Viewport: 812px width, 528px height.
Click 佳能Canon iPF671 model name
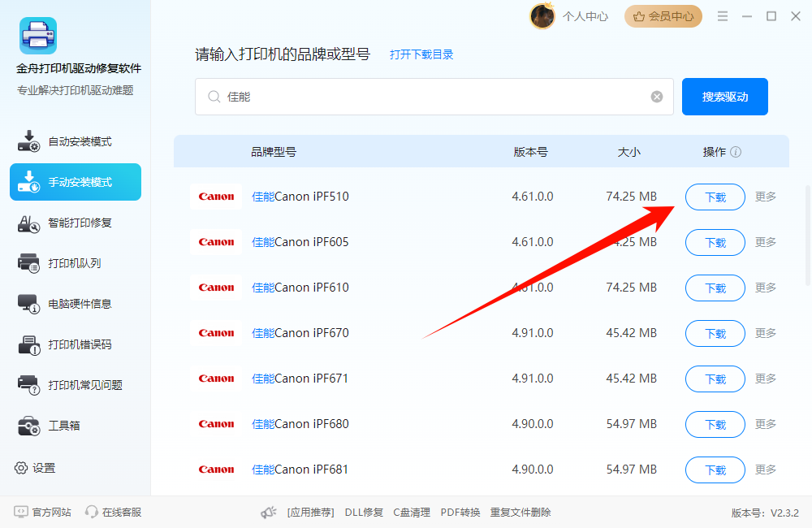coord(300,379)
